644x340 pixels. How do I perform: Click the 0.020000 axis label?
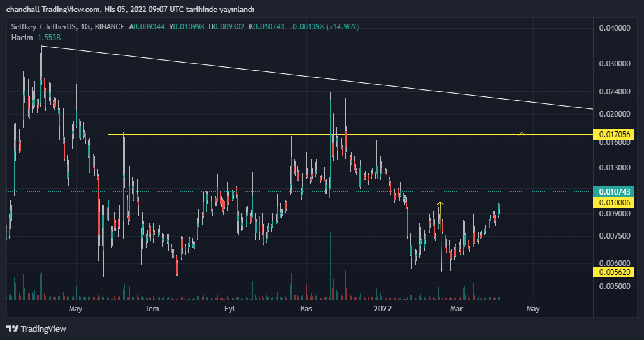(x=615, y=114)
